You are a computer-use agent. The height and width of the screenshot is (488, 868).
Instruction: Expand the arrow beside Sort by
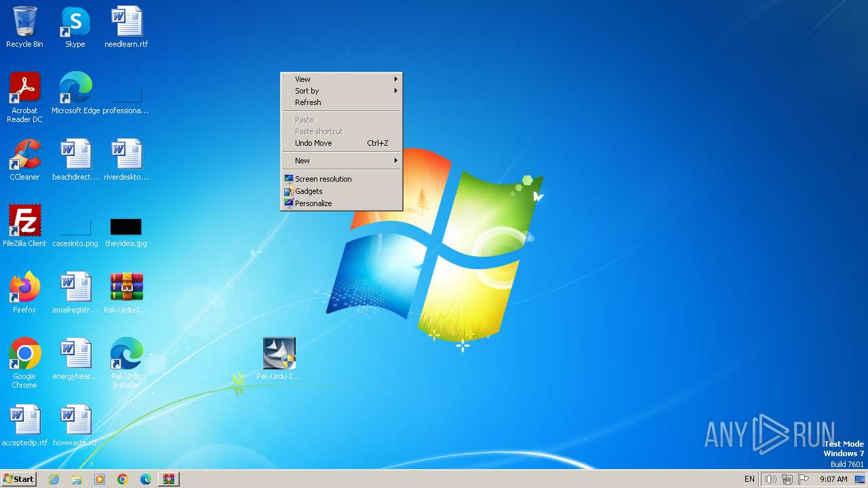[x=396, y=91]
